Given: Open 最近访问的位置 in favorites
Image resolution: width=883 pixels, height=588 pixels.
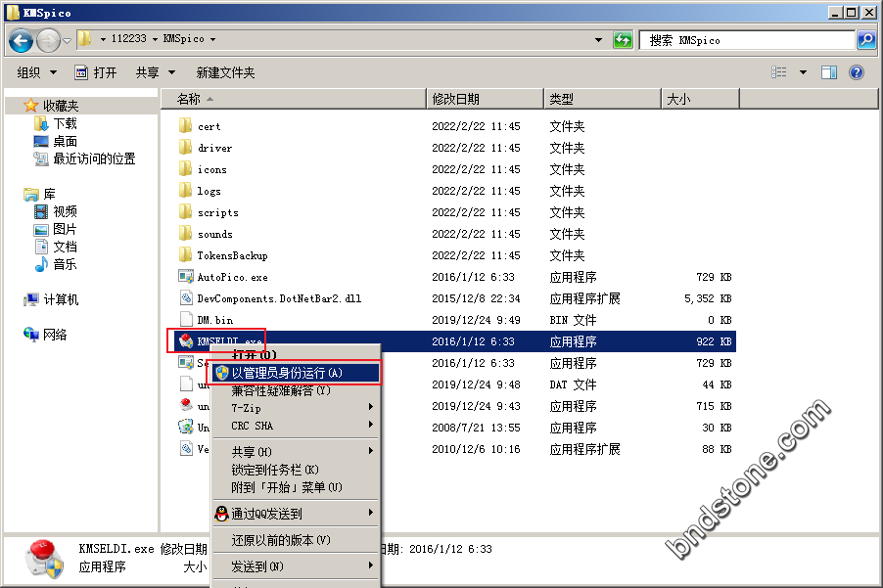Looking at the screenshot, I should pos(93,158).
